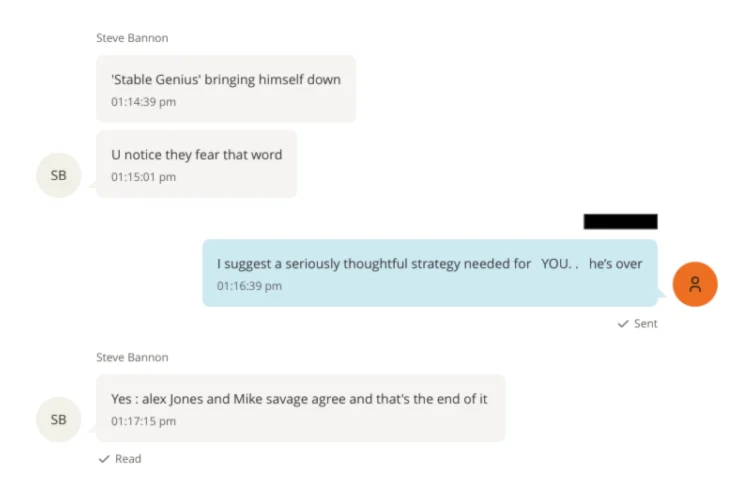The image size is (745, 484).
Task: Click the top Steve Bannon sender name
Action: click(132, 38)
